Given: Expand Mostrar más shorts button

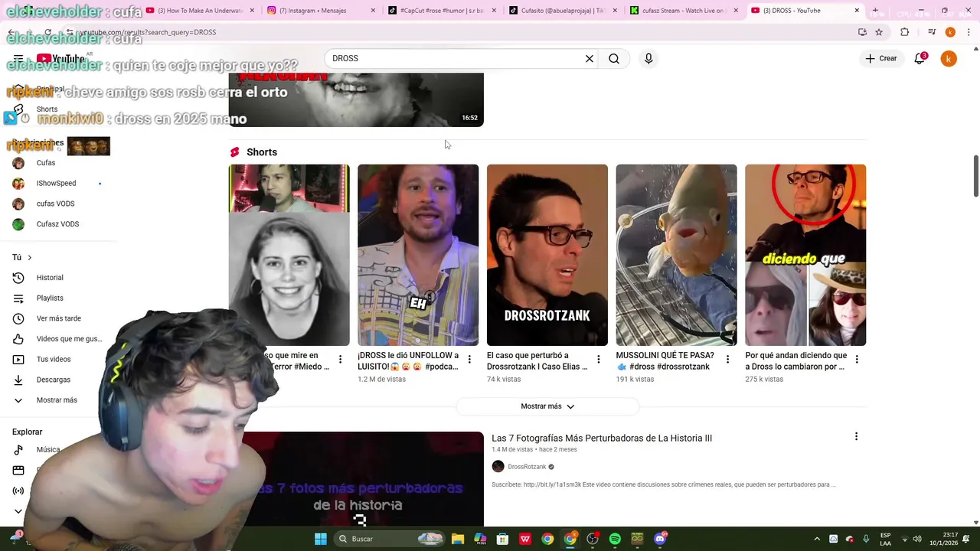Looking at the screenshot, I should point(547,406).
